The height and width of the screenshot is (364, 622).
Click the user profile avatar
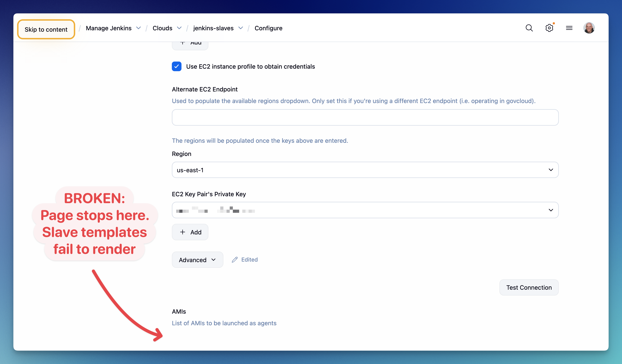click(x=589, y=28)
